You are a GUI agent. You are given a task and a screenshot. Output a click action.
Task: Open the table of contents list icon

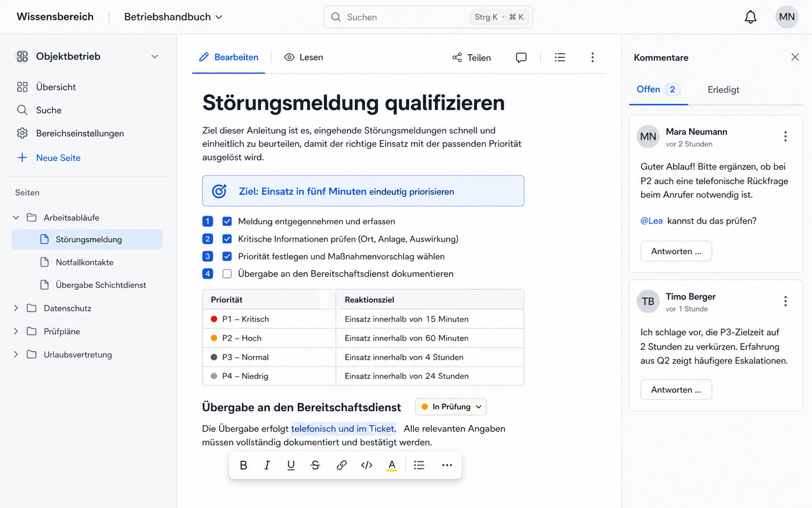coord(560,57)
